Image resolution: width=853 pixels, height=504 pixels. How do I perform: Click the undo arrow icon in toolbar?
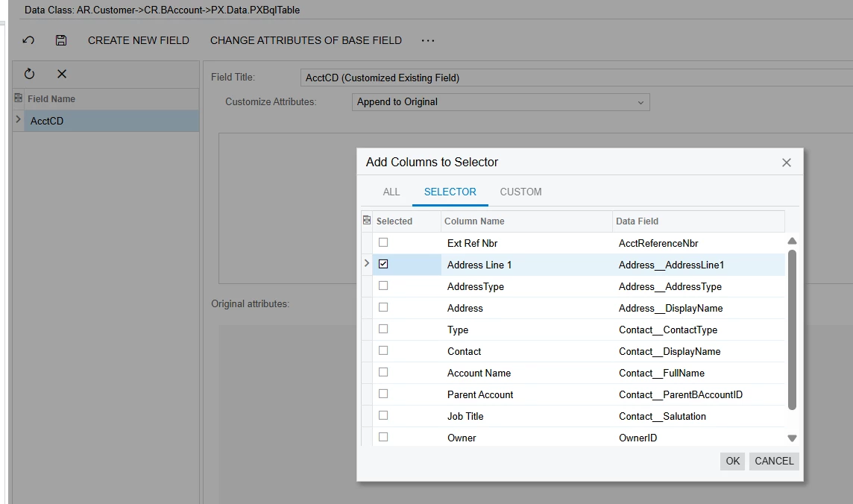point(28,40)
